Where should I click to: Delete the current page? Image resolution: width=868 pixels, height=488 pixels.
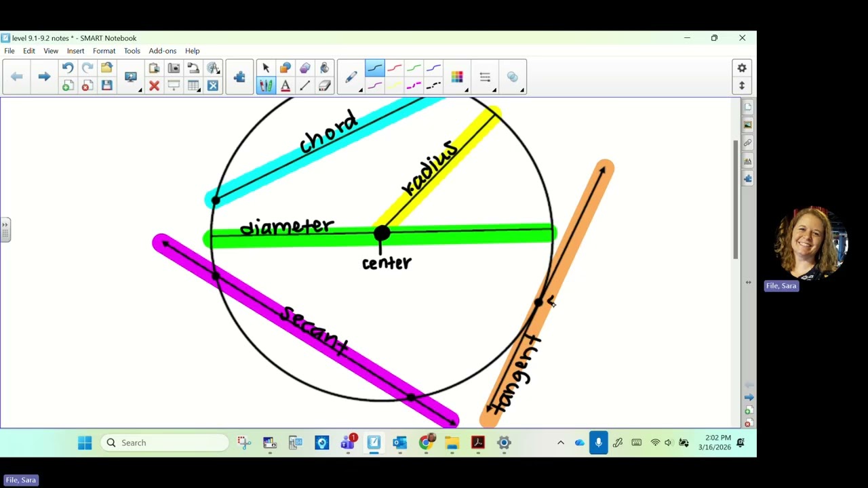[87, 85]
